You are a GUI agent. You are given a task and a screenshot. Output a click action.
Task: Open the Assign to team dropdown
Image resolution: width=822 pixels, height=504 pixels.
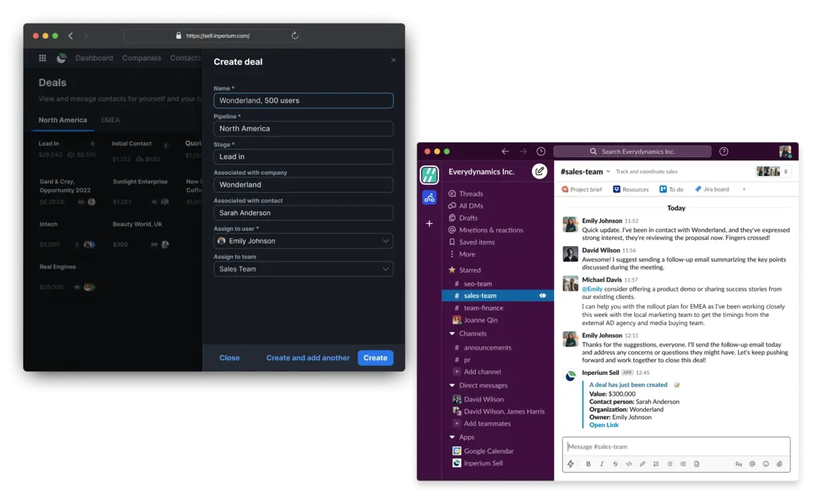[x=303, y=269]
